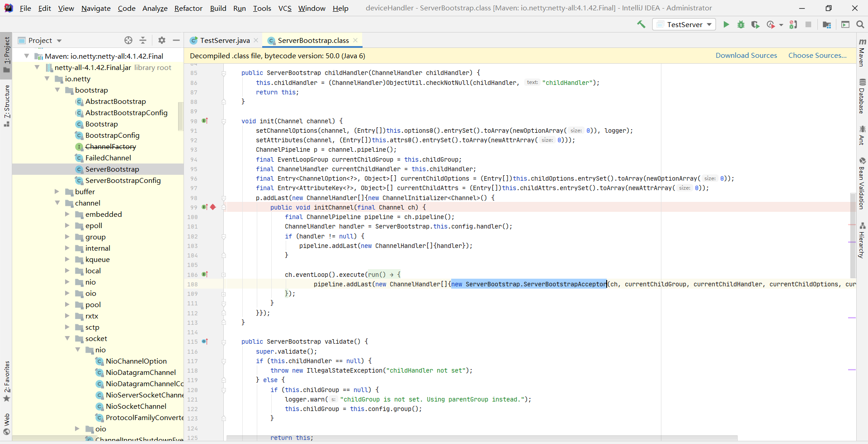Click the Build project hammer icon
The height and width of the screenshot is (444, 868).
point(641,24)
